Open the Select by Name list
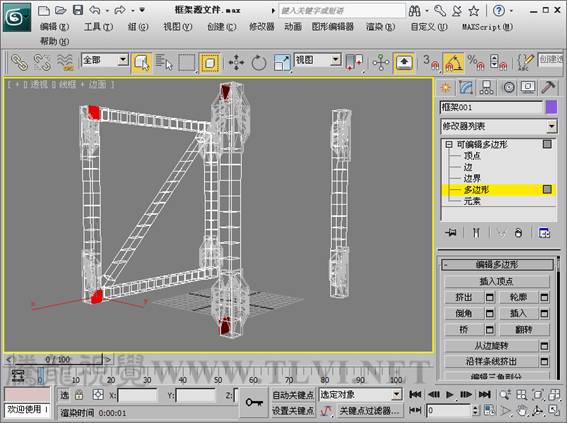The image size is (567, 423). tap(164, 62)
